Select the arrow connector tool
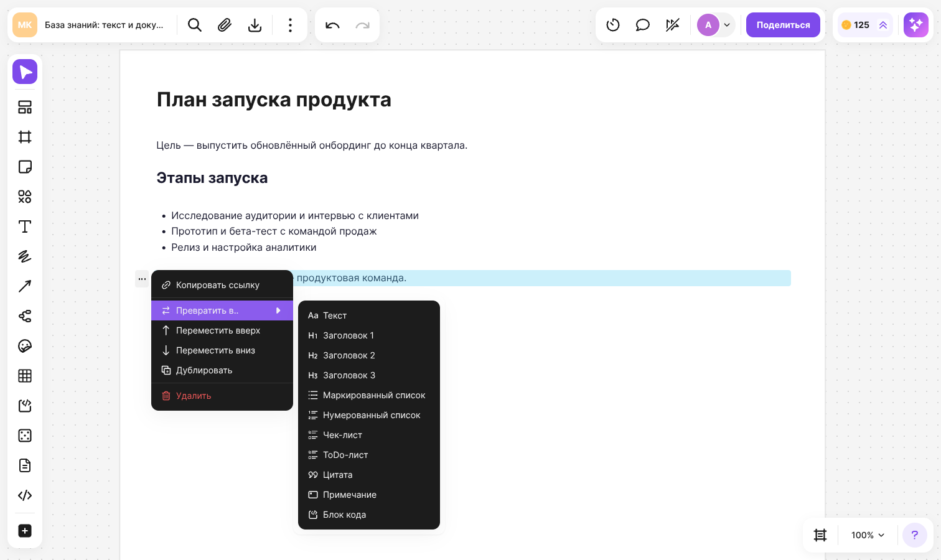This screenshot has height=560, width=941. pos(25,286)
